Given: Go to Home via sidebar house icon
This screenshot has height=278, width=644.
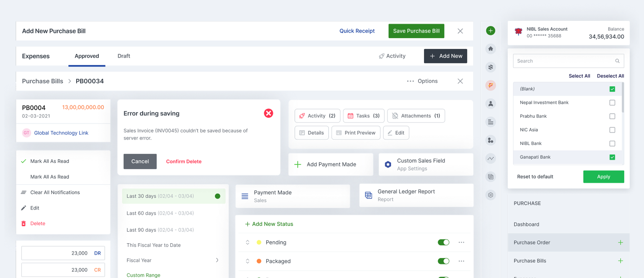Looking at the screenshot, I should click(491, 49).
